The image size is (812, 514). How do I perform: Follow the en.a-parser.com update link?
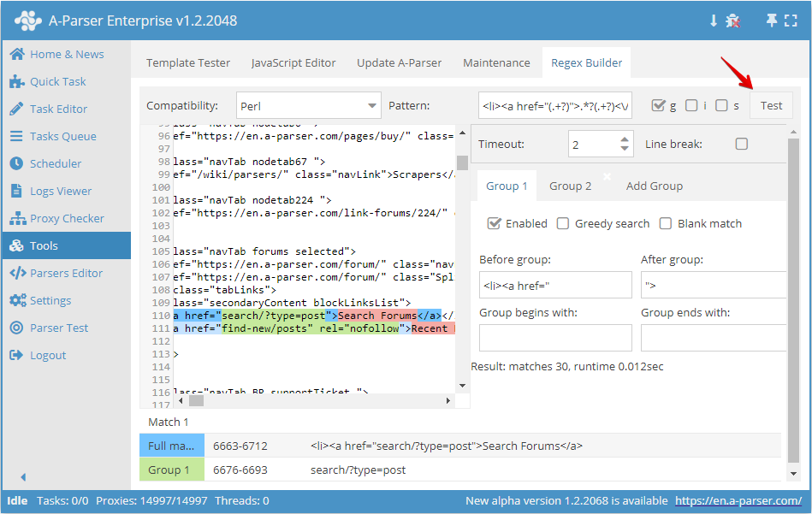[739, 500]
